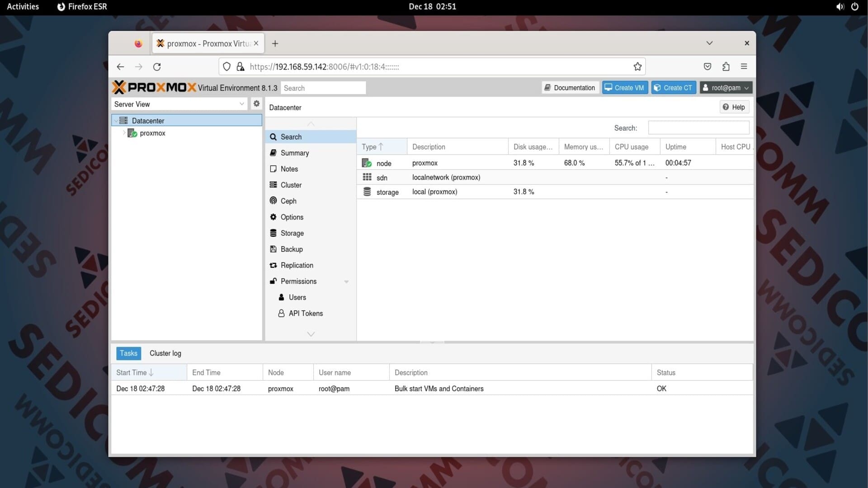Open the Ceph section in the sidebar
The width and height of the screenshot is (868, 488).
pos(288,201)
